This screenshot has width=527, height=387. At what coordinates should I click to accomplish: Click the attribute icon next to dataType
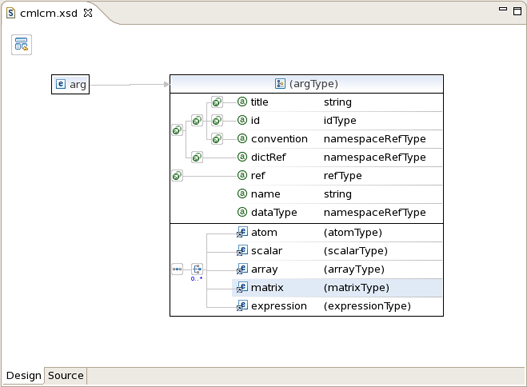pos(242,212)
